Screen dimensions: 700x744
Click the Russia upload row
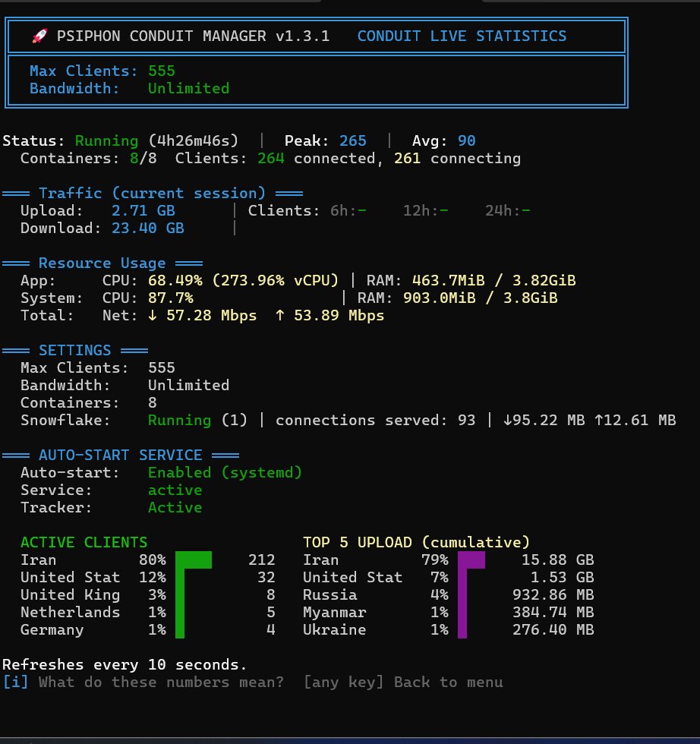pyautogui.click(x=449, y=595)
